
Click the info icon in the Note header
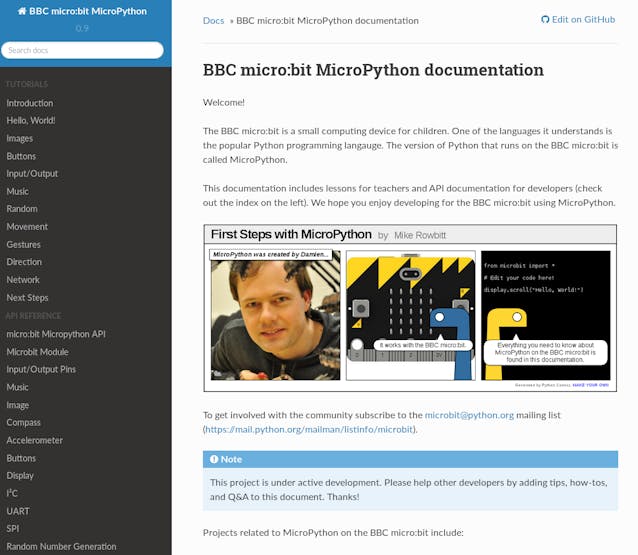(x=214, y=459)
